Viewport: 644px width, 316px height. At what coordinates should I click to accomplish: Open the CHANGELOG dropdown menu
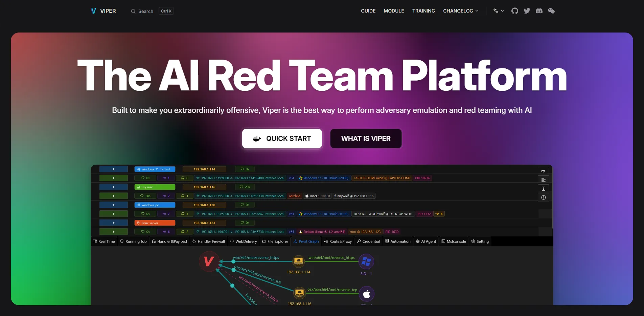click(461, 11)
